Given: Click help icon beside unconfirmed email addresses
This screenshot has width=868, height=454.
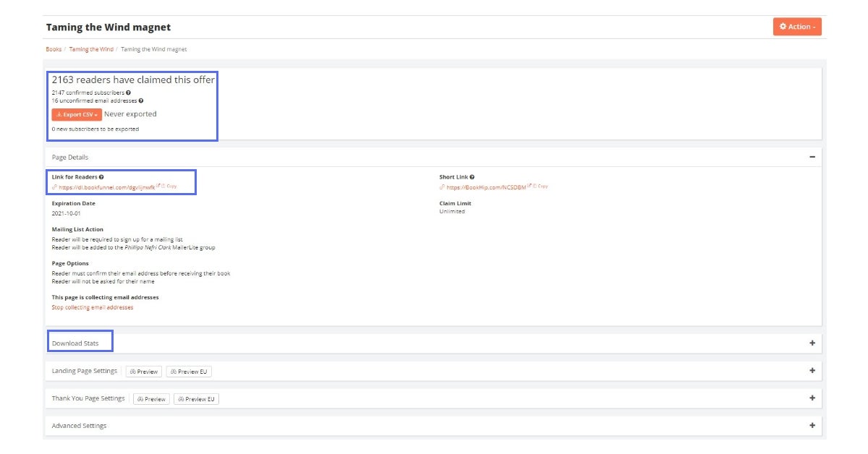Looking at the screenshot, I should tap(141, 100).
